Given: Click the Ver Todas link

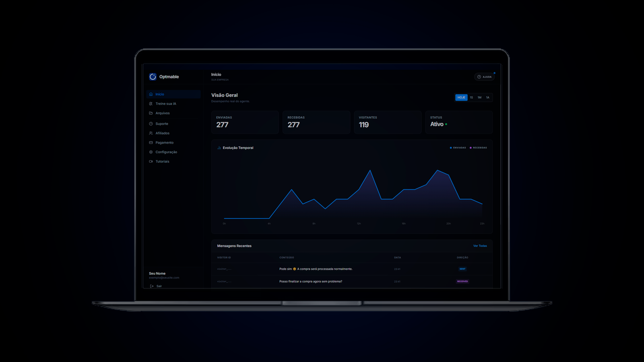Looking at the screenshot, I should [x=480, y=246].
